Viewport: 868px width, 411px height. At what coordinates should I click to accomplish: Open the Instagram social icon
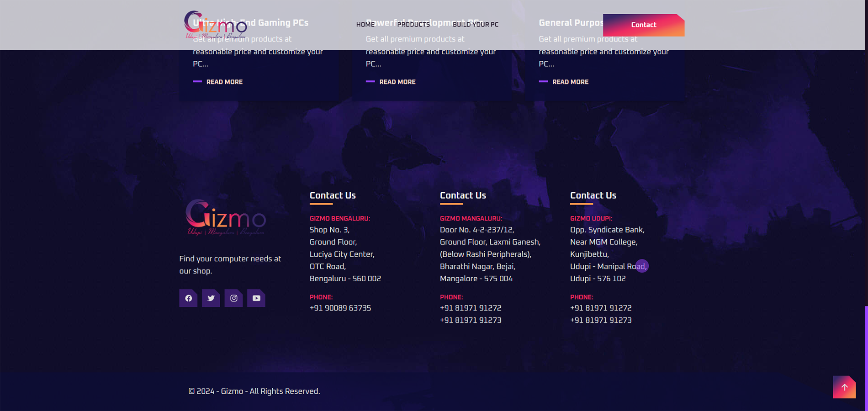[x=233, y=298]
